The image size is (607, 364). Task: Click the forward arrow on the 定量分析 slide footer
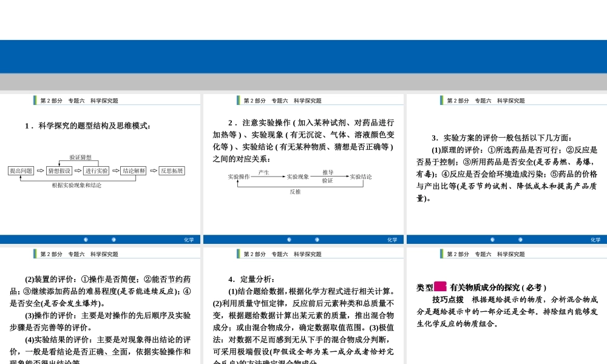317,362
